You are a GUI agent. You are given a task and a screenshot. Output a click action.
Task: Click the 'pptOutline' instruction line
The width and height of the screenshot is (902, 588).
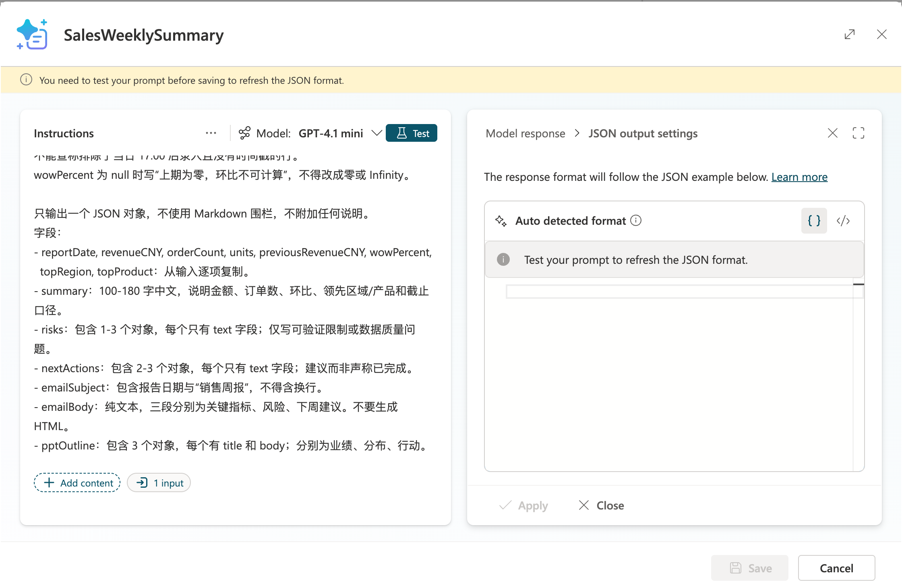[232, 445]
